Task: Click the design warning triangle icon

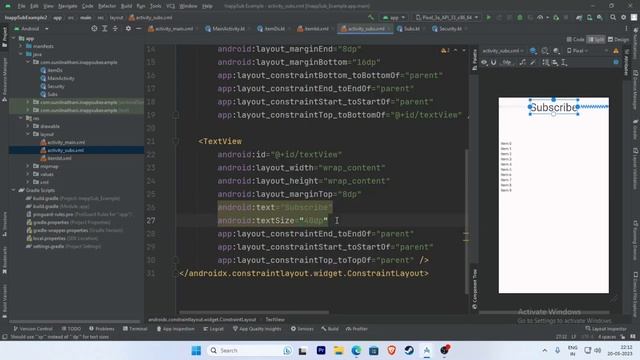Action: tap(616, 51)
